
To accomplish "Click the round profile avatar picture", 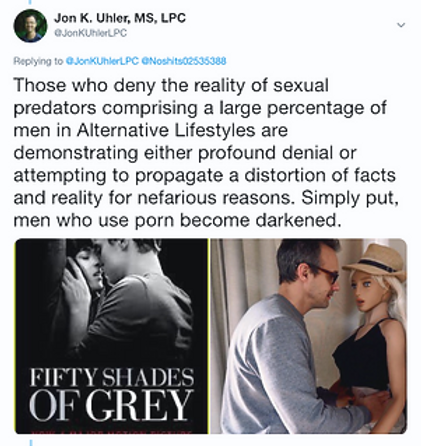I will [30, 26].
